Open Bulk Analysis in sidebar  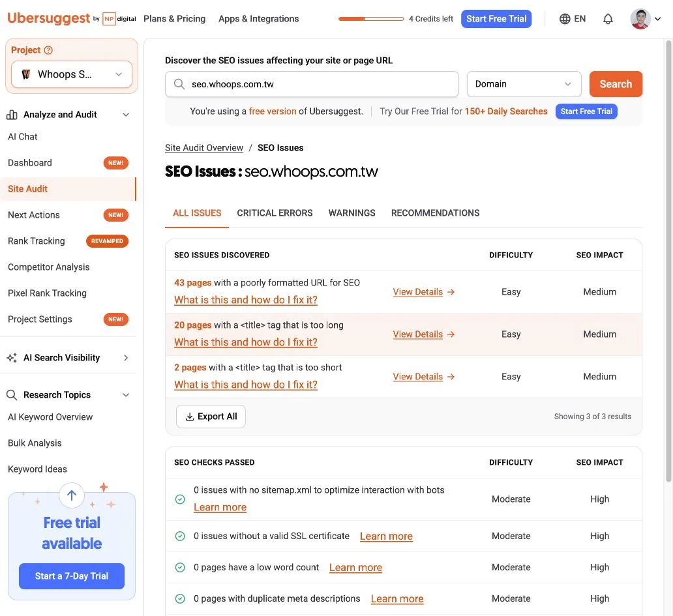(35, 443)
